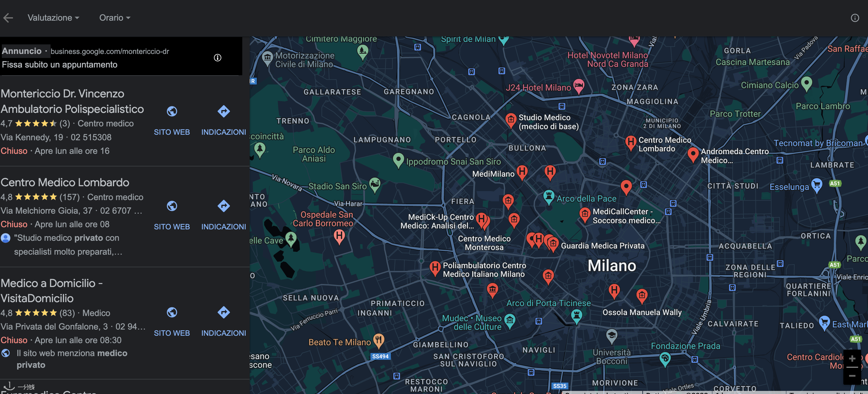Select J24 Hotel Milano hotel pin

tap(579, 86)
